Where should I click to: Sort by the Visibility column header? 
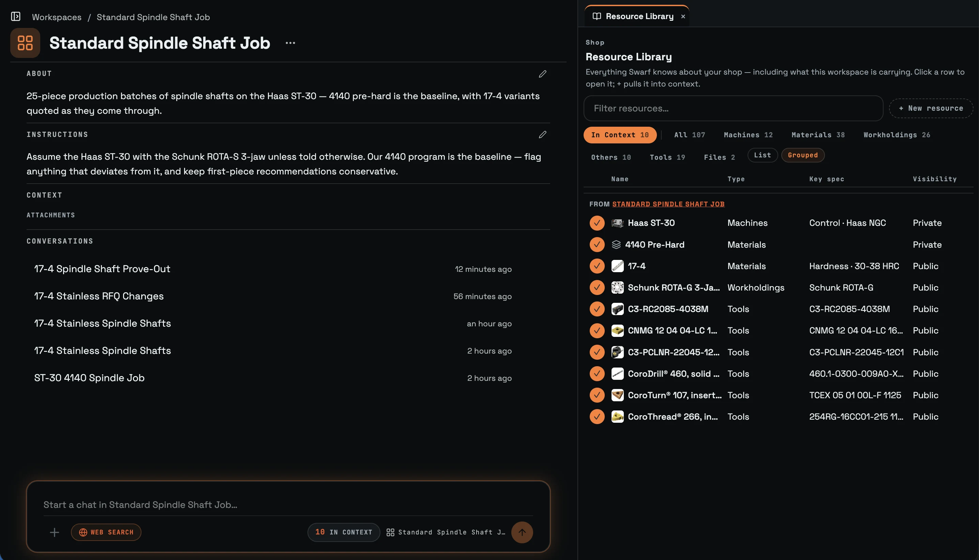pyautogui.click(x=934, y=179)
